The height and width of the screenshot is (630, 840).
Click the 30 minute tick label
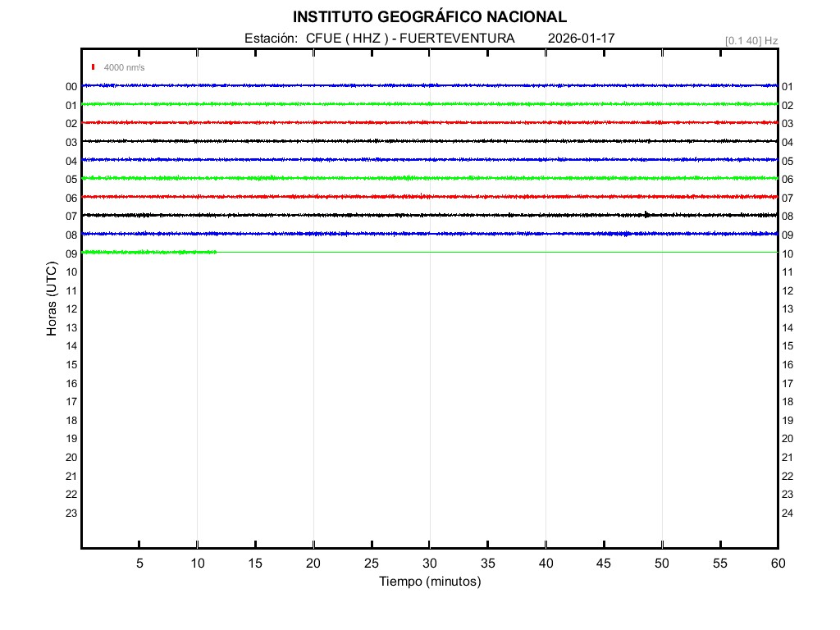pyautogui.click(x=429, y=563)
